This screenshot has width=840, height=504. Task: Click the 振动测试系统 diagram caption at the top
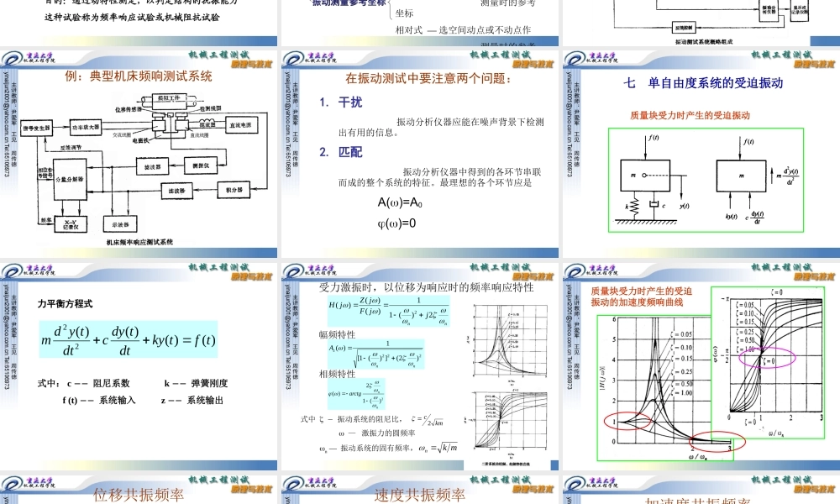(704, 41)
